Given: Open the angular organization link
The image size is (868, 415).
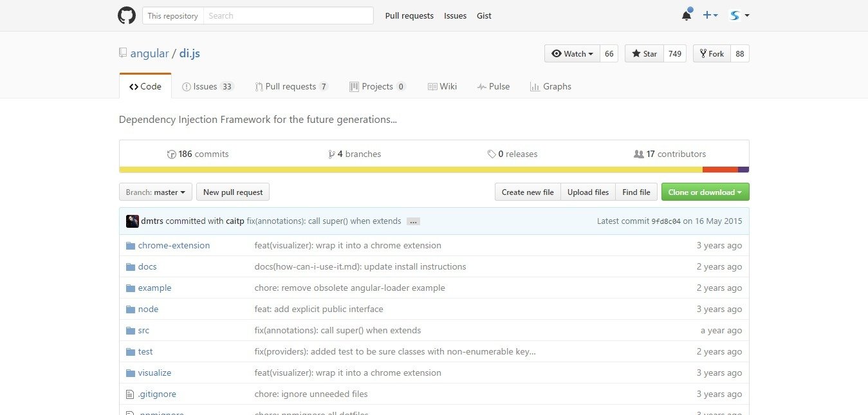Looking at the screenshot, I should click(x=149, y=53).
